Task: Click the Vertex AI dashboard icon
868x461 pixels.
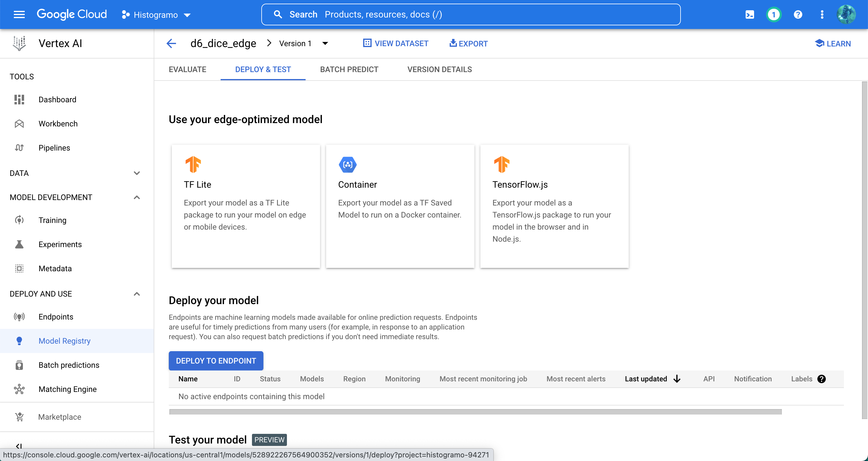Action: pyautogui.click(x=20, y=99)
